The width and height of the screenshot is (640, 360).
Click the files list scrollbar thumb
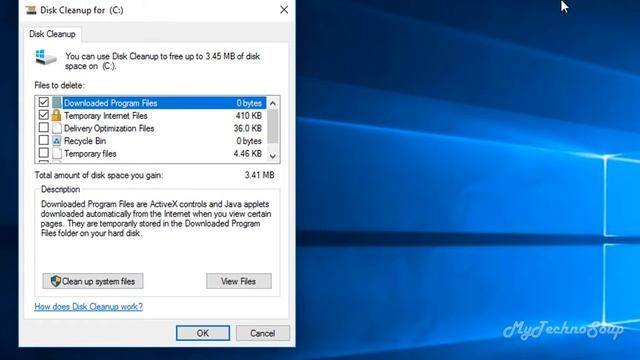[273, 126]
